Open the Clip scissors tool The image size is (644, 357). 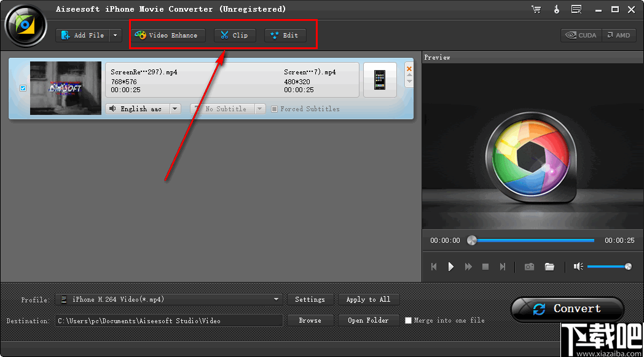click(x=235, y=35)
